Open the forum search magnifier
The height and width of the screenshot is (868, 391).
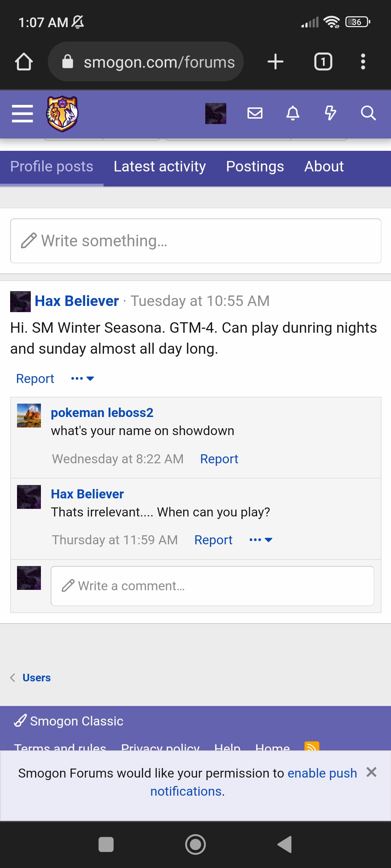(x=368, y=113)
